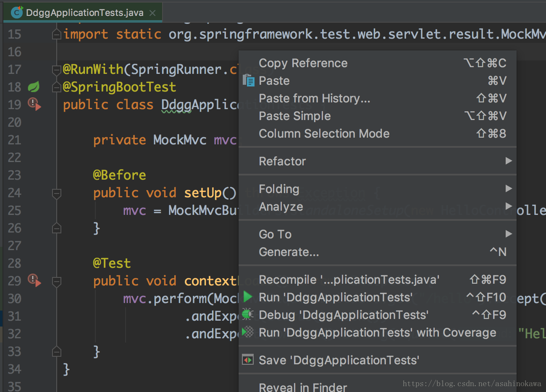
Task: Click the Save 'DdggApplicationTests' configuration icon
Action: (x=248, y=360)
